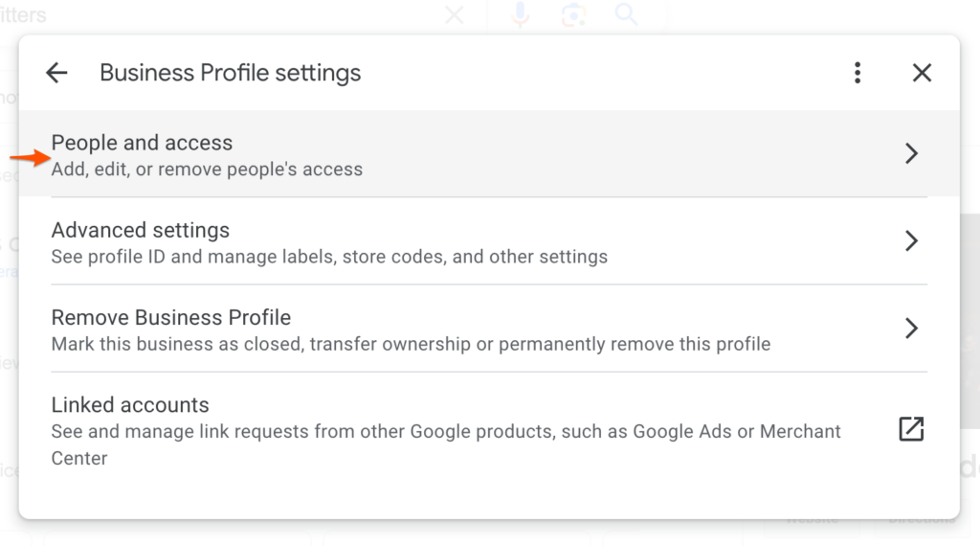The image size is (980, 546).
Task: Open People and access settings
Action: [x=489, y=154]
